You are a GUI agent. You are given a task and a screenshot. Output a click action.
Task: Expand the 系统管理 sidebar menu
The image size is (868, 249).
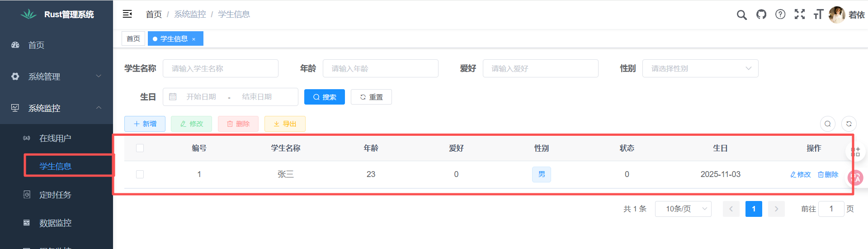[56, 77]
